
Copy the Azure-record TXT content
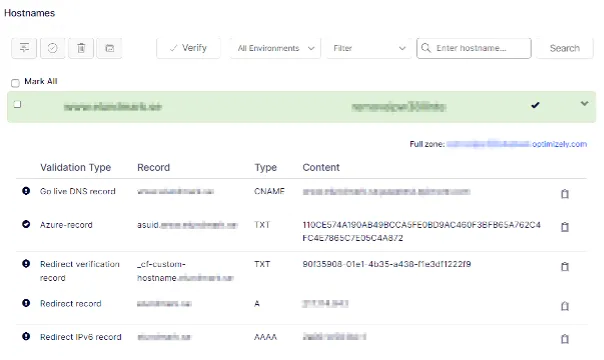pos(565,227)
